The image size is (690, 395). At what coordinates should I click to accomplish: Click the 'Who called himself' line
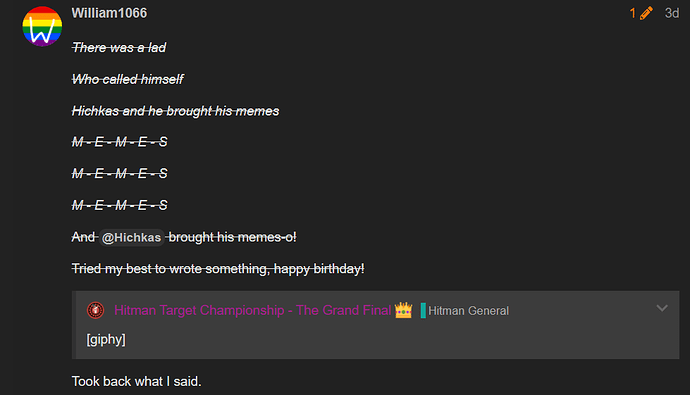[128, 79]
